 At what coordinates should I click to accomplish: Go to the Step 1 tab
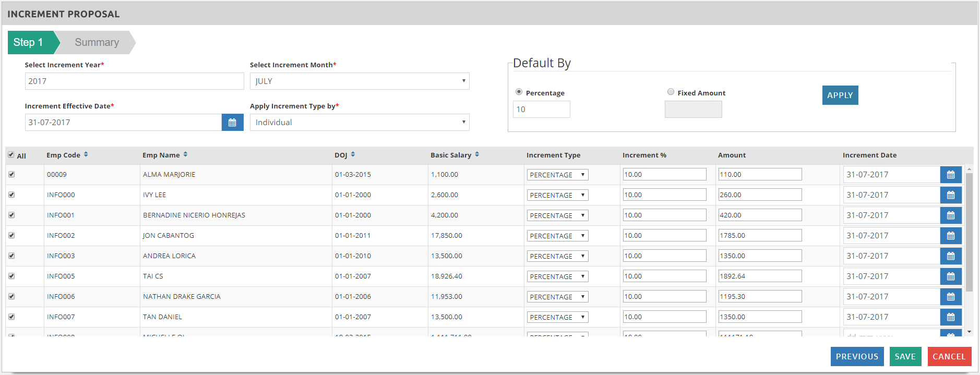point(30,42)
